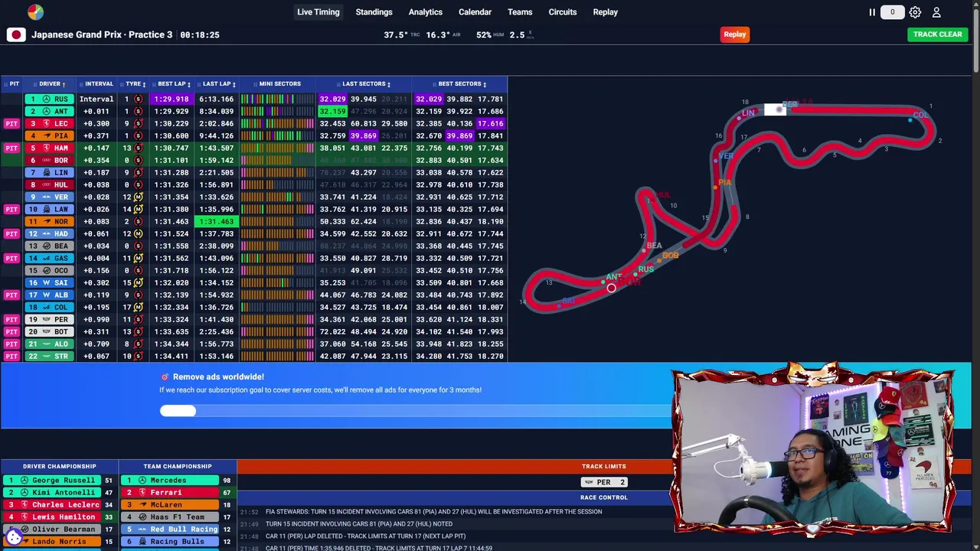Switch to the Live Timing tab
Image resolution: width=980 pixels, height=551 pixels.
click(x=318, y=12)
